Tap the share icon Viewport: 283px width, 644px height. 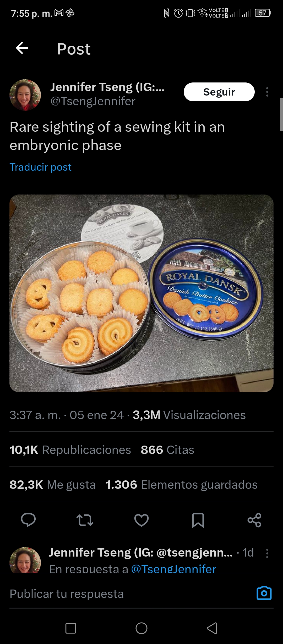coord(254,520)
